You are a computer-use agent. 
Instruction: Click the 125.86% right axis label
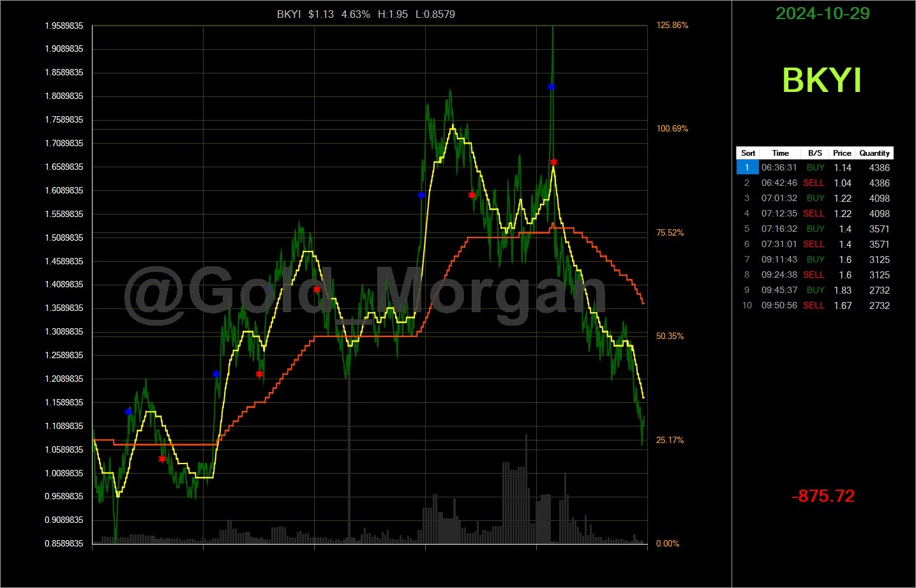[x=672, y=26]
